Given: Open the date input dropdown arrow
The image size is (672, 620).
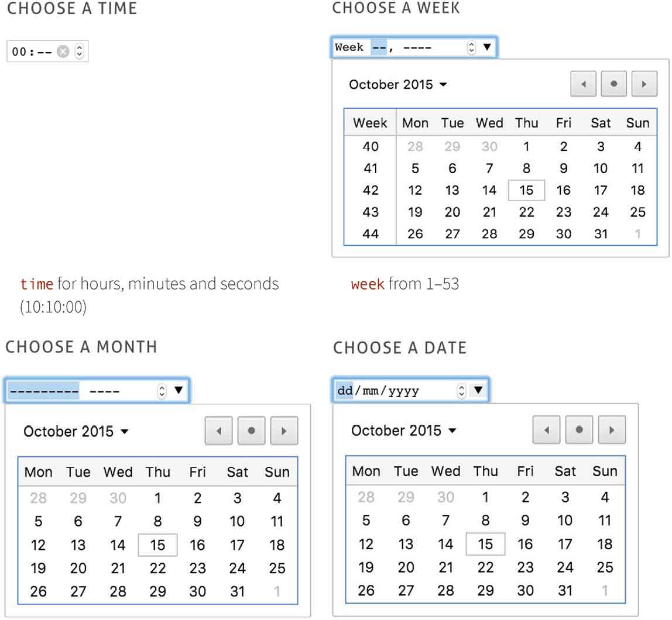Looking at the screenshot, I should (478, 390).
